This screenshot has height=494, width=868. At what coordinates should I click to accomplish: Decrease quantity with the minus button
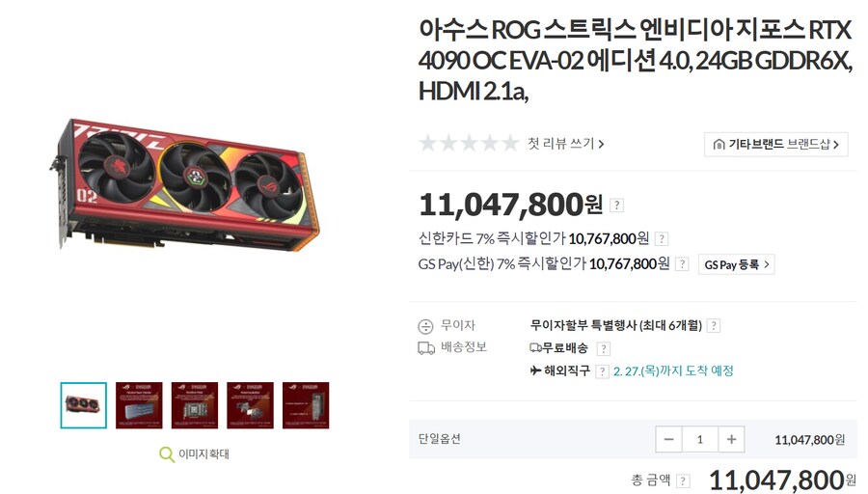[x=668, y=439]
